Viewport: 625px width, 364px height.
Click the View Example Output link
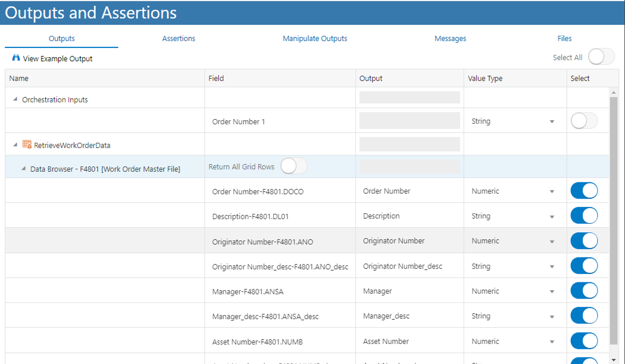pos(57,58)
